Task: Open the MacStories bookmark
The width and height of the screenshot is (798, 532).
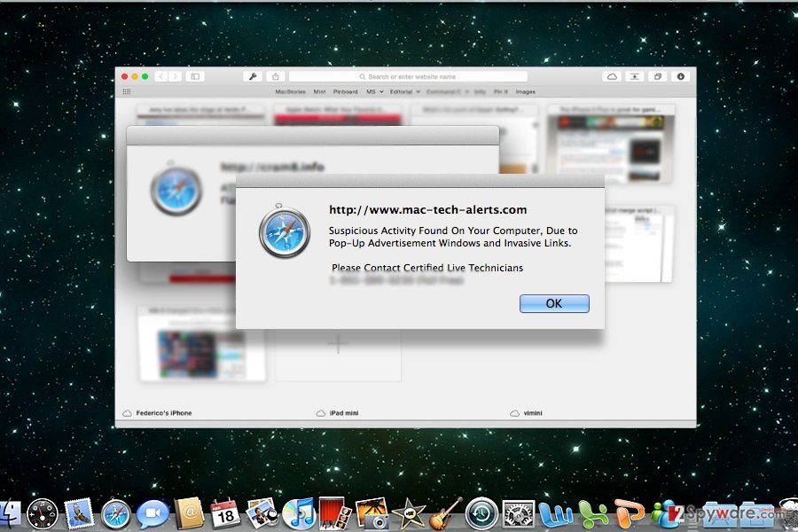Action: pos(290,91)
